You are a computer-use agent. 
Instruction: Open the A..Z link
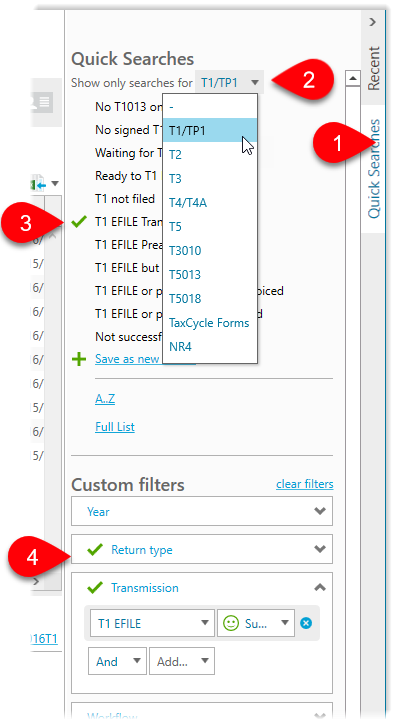coord(105,399)
